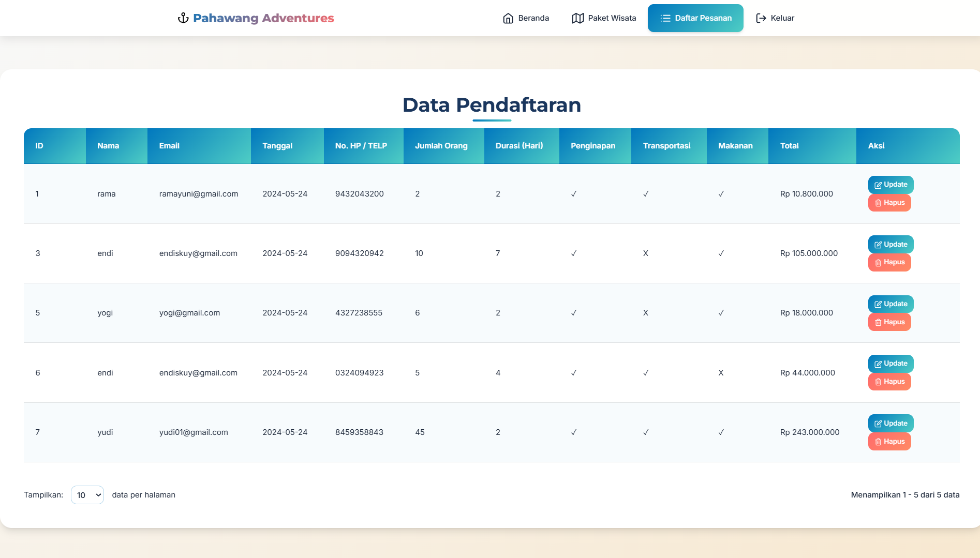
Task: Click the trash icon in yogi's row
Action: coord(878,322)
